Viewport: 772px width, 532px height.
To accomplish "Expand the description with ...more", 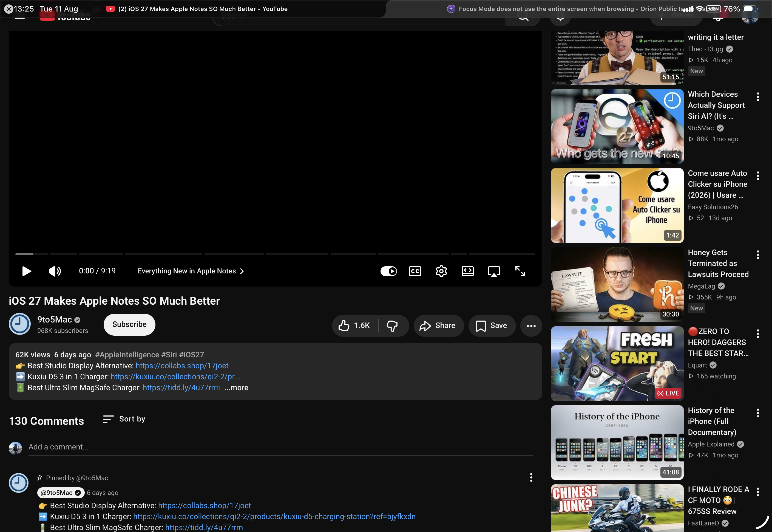I will click(236, 388).
